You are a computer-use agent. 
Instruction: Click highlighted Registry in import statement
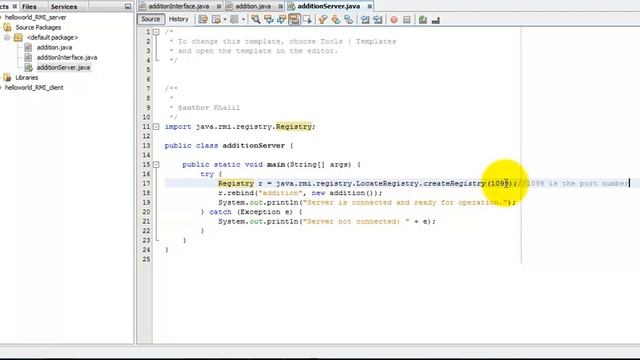[293, 127]
